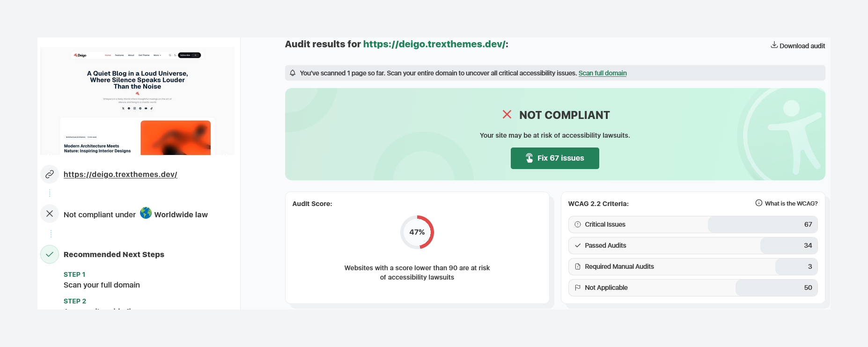
Task: Click the Download audit text link
Action: [x=802, y=46]
